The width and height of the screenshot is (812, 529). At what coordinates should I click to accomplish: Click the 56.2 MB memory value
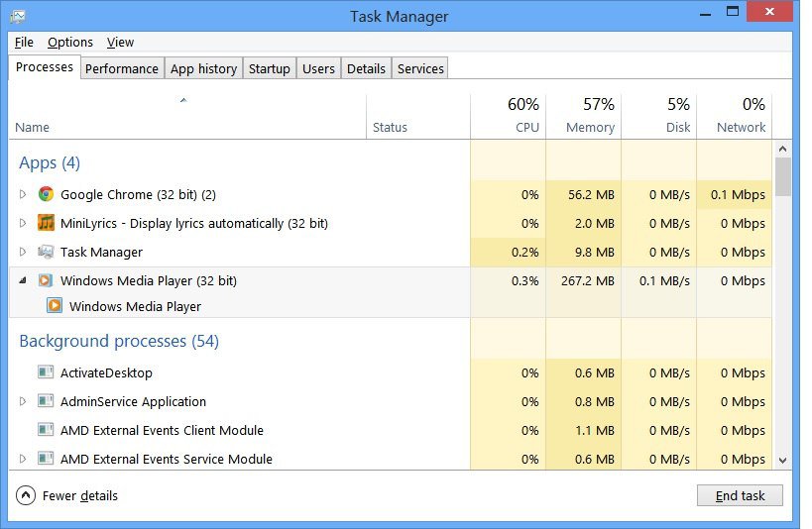point(591,194)
